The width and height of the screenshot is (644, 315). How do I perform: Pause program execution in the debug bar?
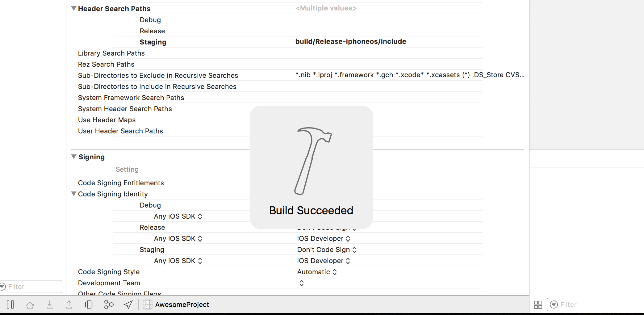click(10, 304)
